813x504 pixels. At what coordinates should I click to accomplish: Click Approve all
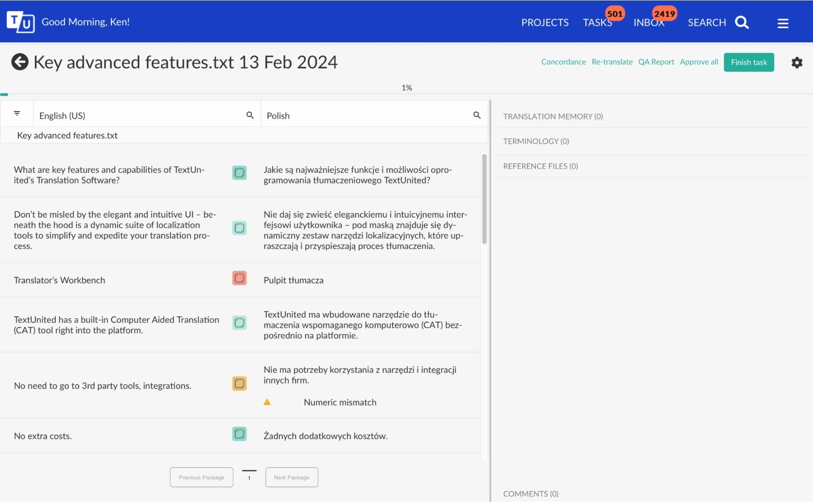[699, 62]
